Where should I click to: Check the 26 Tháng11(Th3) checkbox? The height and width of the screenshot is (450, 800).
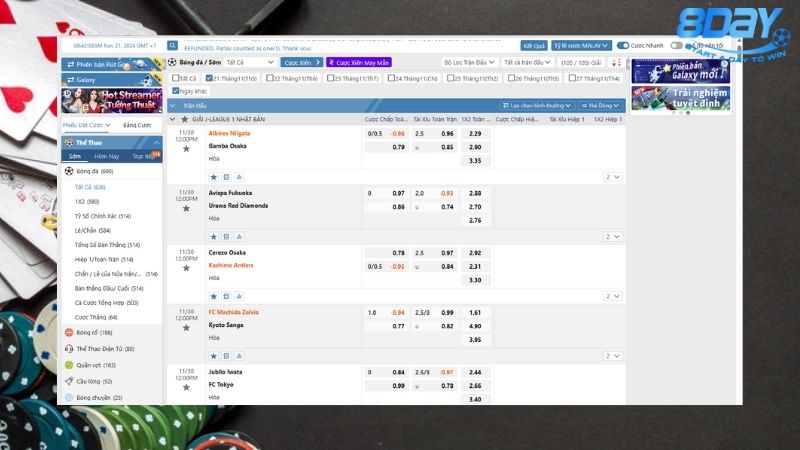[x=511, y=78]
